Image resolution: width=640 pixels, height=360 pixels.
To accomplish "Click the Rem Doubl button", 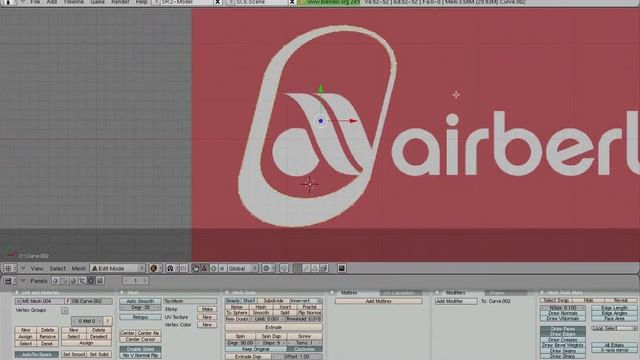I will coord(236,319).
